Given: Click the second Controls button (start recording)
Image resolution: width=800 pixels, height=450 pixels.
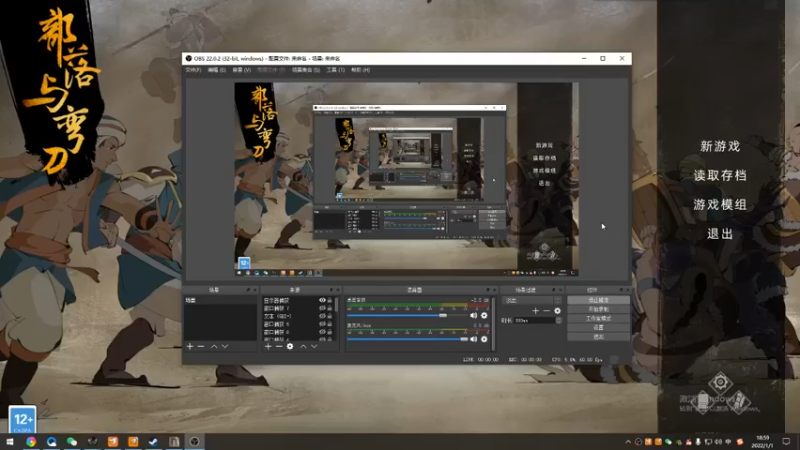Looking at the screenshot, I should (598, 309).
